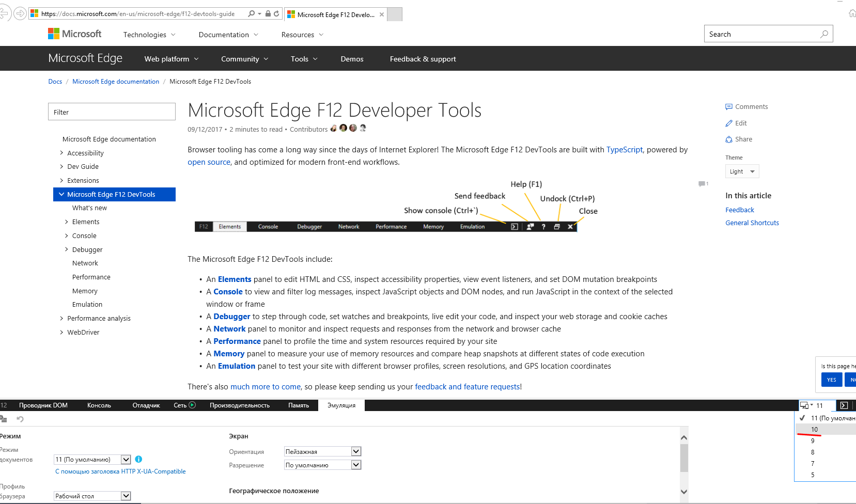The height and width of the screenshot is (504, 856).
Task: Open the Разрешение По умолчанию dropdown
Action: click(322, 465)
